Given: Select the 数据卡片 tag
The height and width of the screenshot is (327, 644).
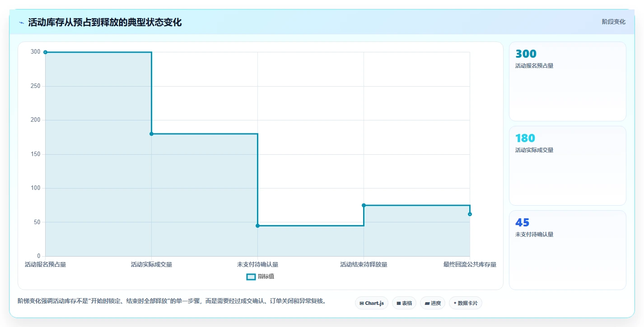Looking at the screenshot, I should click(x=466, y=303).
